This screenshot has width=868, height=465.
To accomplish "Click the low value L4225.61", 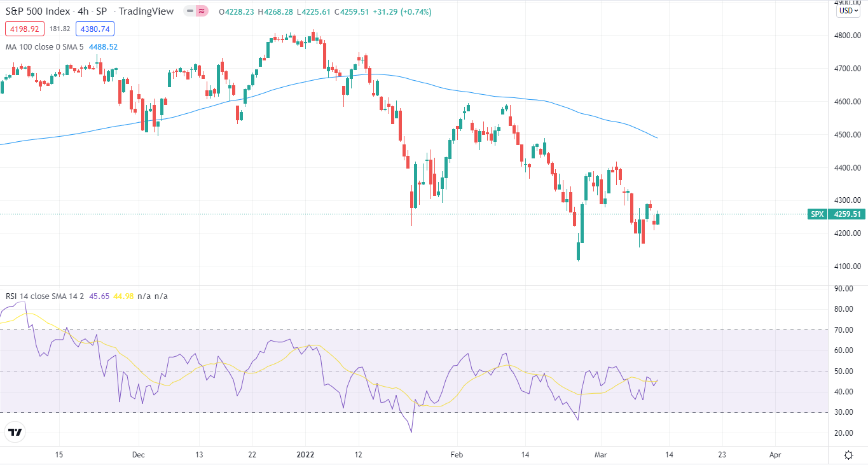I will tap(314, 11).
